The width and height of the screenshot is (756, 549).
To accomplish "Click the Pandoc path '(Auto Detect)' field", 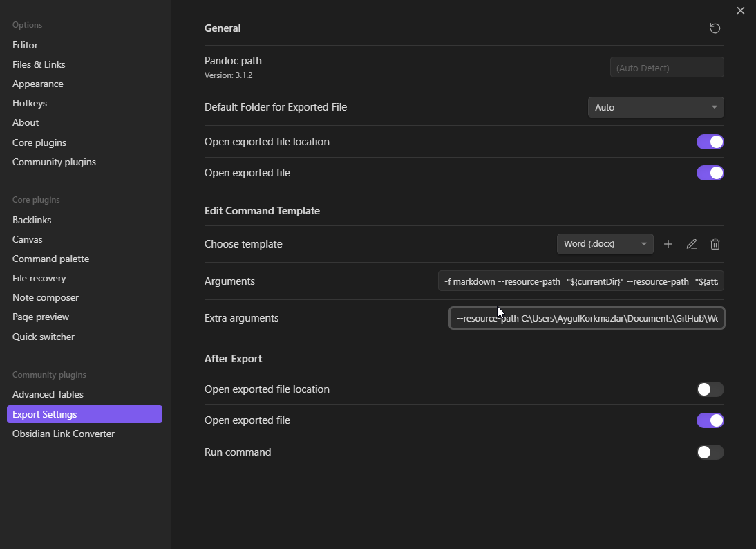I will click(x=666, y=67).
